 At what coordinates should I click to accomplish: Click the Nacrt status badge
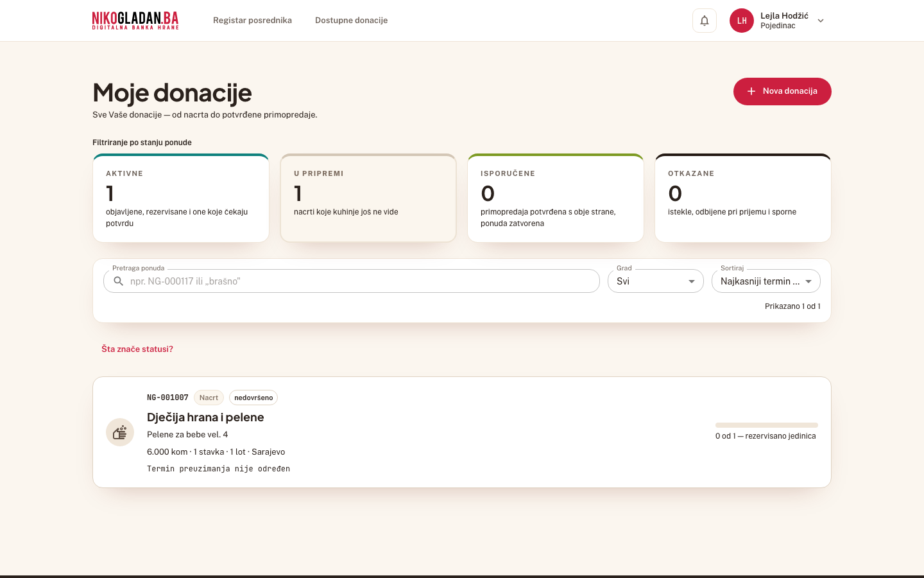pos(209,398)
